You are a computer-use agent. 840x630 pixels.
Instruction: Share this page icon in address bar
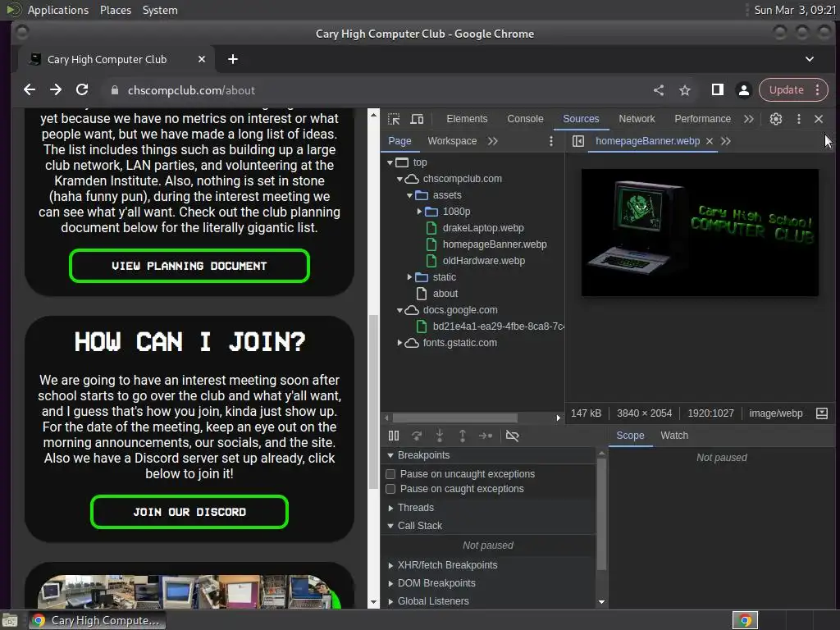[659, 90]
